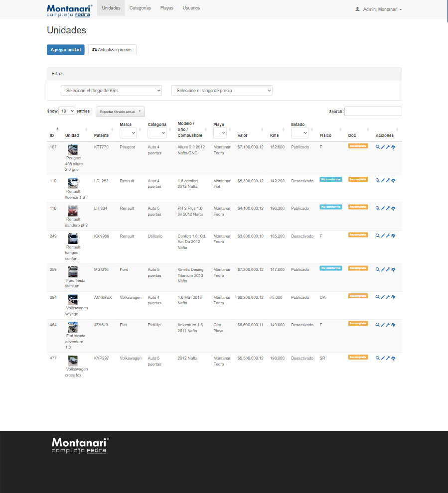Viewport: 448px width, 493px height.
Task: Click the Actualizar precios button
Action: pyautogui.click(x=112, y=50)
